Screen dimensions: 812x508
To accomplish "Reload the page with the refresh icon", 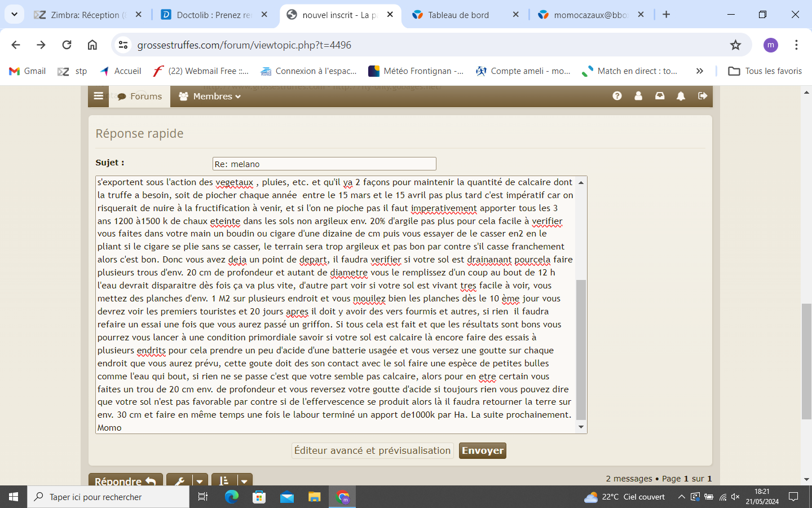I will (x=67, y=45).
